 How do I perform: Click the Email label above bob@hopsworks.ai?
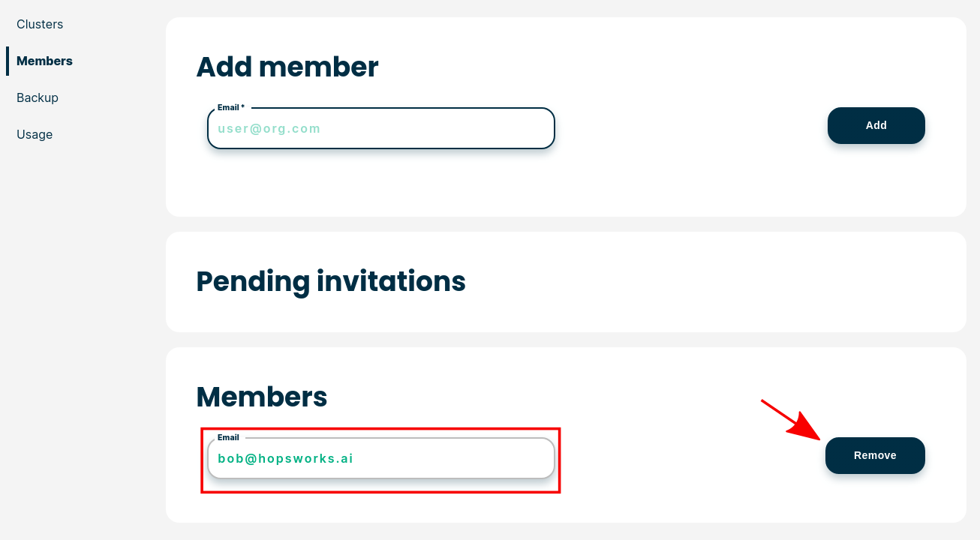(228, 437)
